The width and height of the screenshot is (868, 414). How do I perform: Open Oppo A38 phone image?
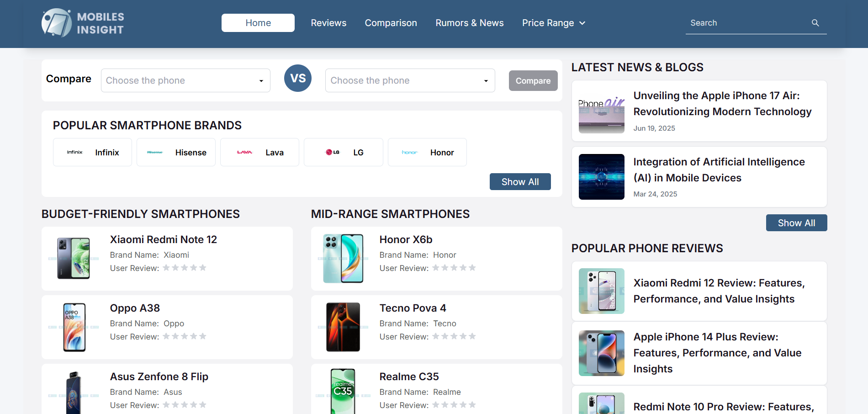click(74, 327)
